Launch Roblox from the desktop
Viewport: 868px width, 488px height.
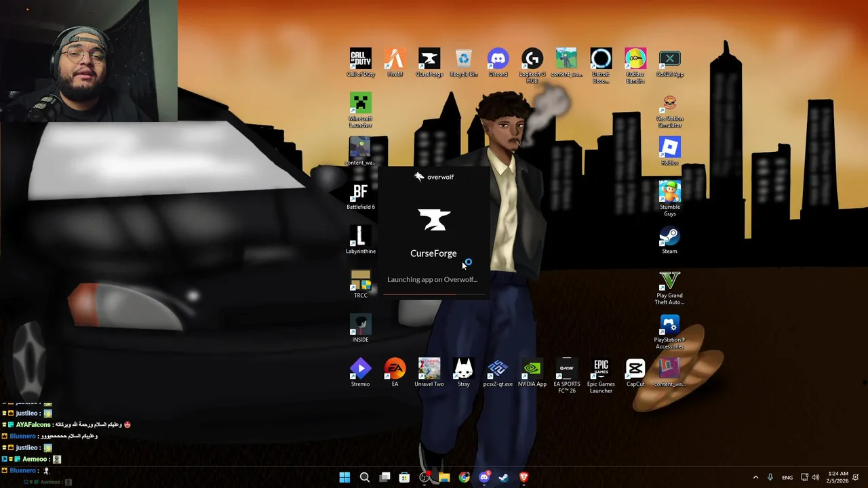pos(670,152)
